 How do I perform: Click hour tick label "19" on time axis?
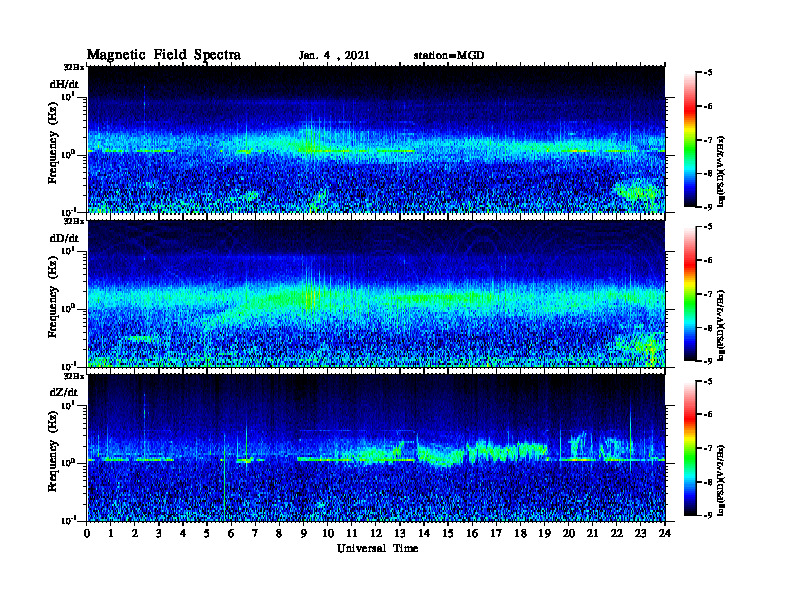click(x=544, y=533)
